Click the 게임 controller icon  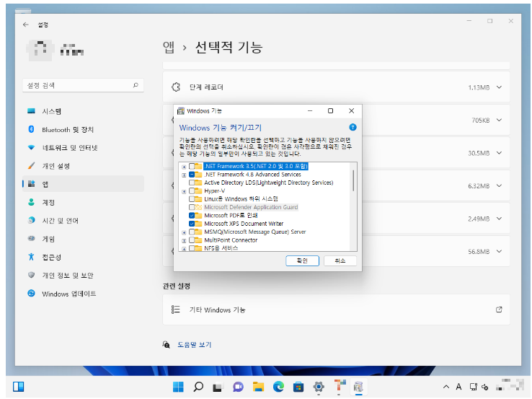(x=31, y=238)
